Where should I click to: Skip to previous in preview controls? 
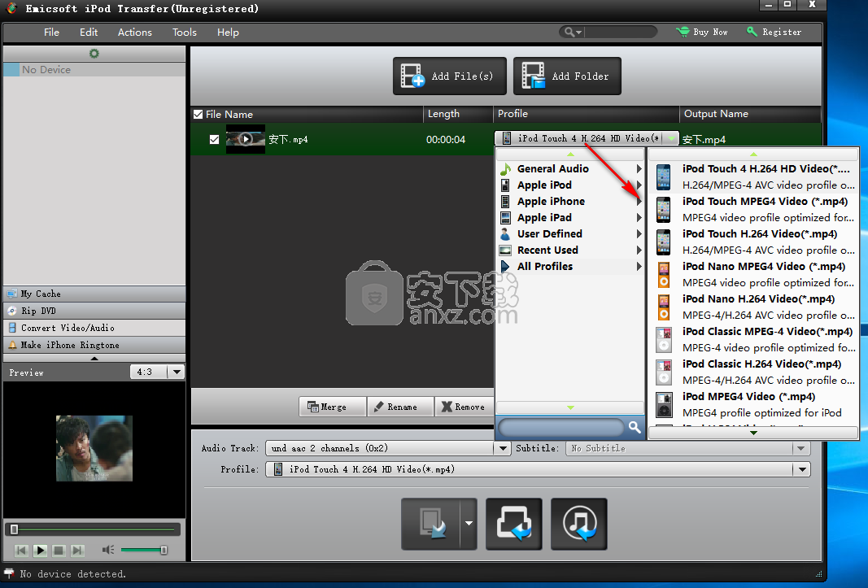(x=21, y=551)
